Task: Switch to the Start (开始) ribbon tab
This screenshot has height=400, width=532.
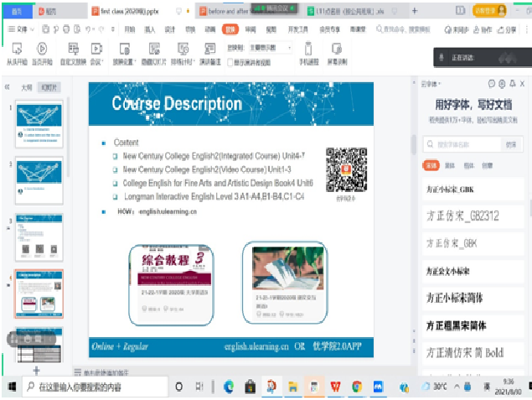Action: point(130,29)
